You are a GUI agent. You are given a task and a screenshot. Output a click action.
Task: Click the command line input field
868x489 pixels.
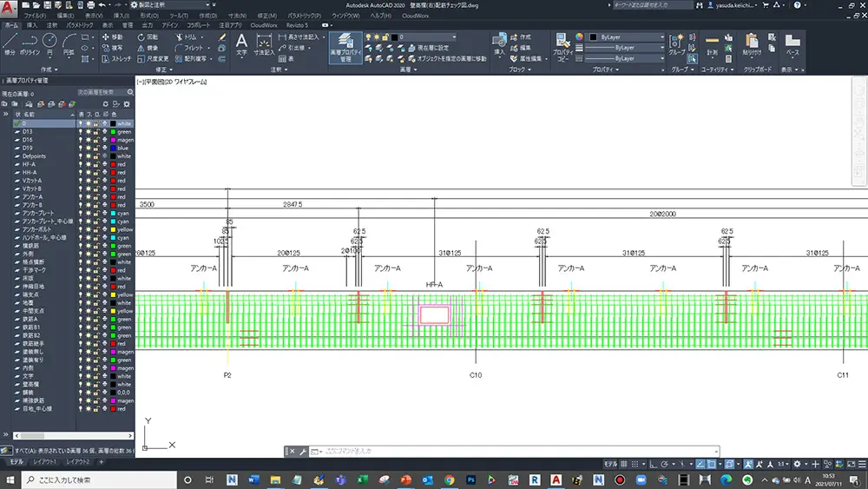(x=517, y=452)
